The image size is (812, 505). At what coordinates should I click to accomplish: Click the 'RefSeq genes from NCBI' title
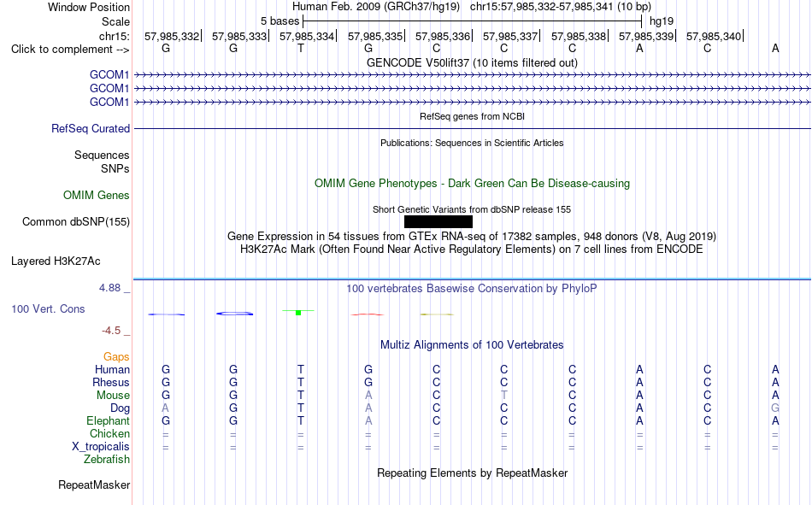click(473, 116)
